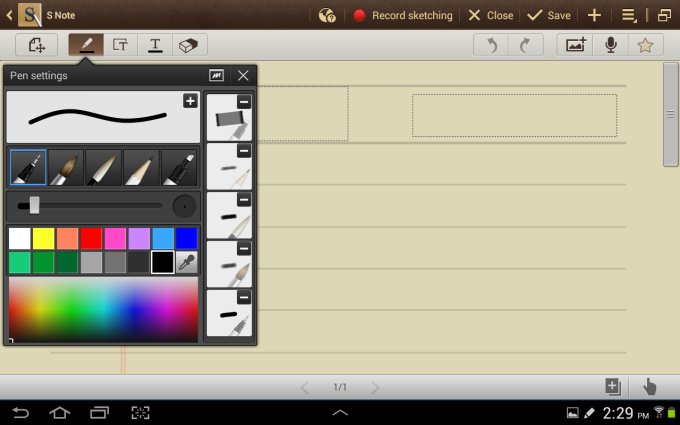Select the Pen drawing tool

coord(86,45)
